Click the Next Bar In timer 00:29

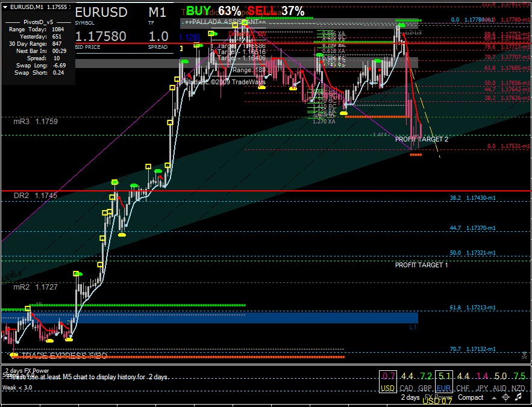(60, 51)
